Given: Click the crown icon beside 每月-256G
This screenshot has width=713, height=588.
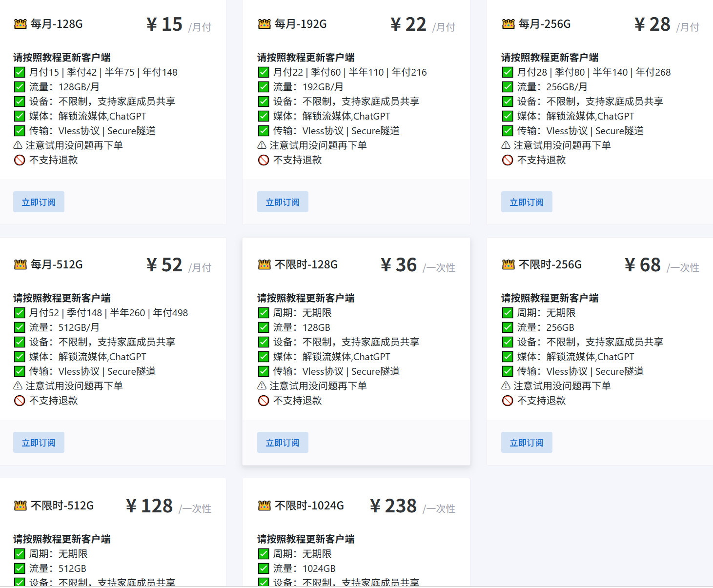Looking at the screenshot, I should click(508, 24).
